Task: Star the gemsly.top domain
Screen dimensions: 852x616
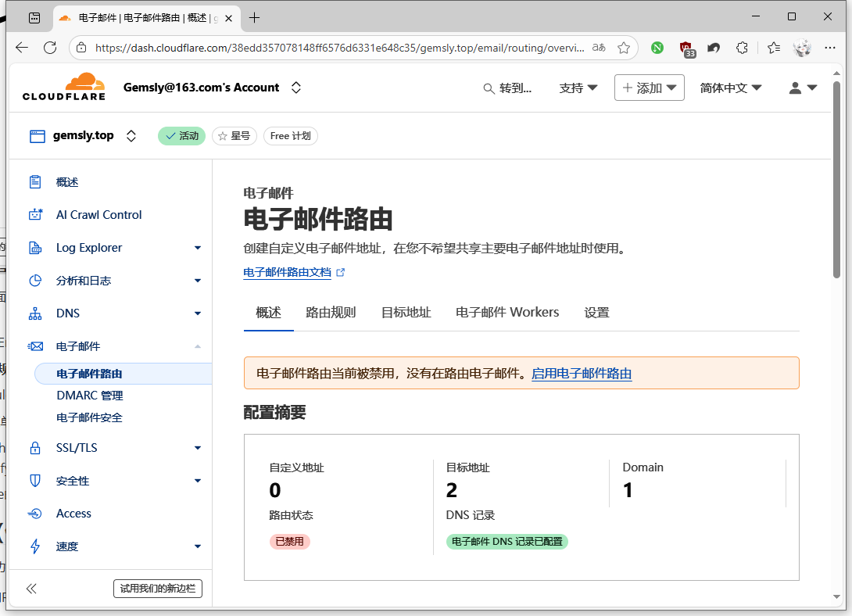Action: tap(234, 136)
